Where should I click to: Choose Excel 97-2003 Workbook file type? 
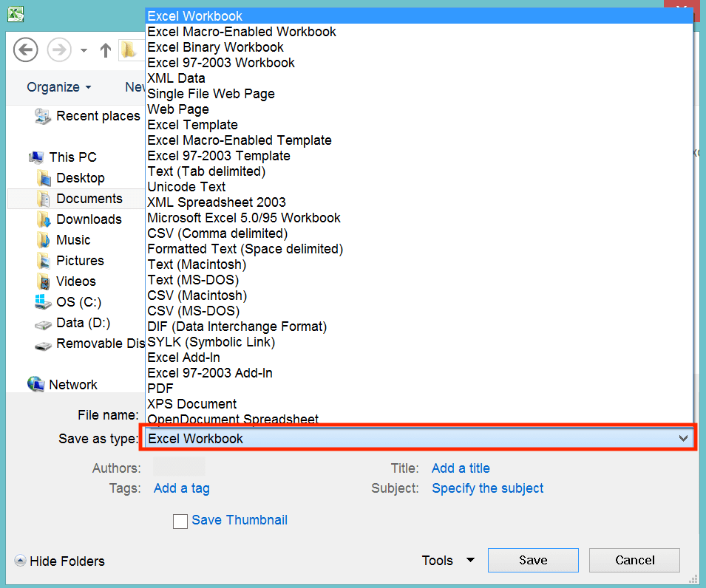[x=420, y=63]
